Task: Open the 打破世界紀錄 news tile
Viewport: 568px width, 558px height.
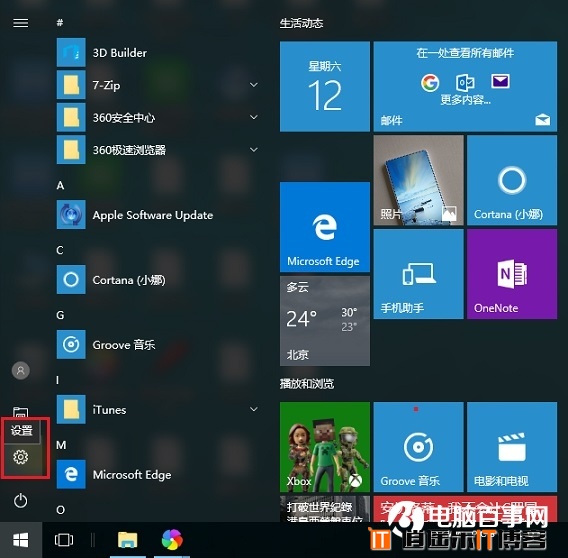Action: pyautogui.click(x=325, y=509)
